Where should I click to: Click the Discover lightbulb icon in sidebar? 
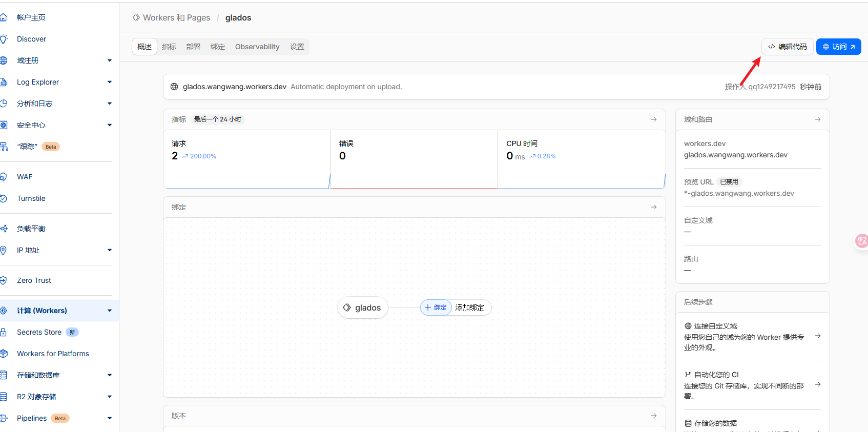(x=4, y=39)
